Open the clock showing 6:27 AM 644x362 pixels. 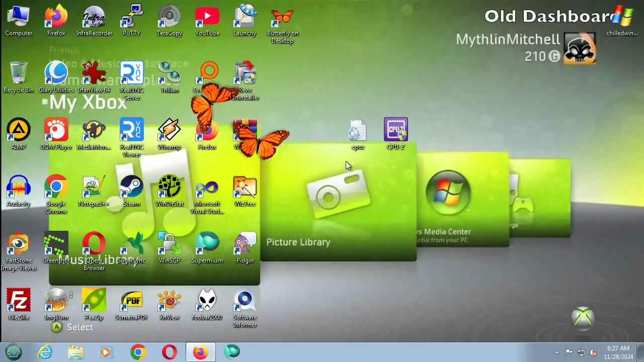(x=618, y=352)
